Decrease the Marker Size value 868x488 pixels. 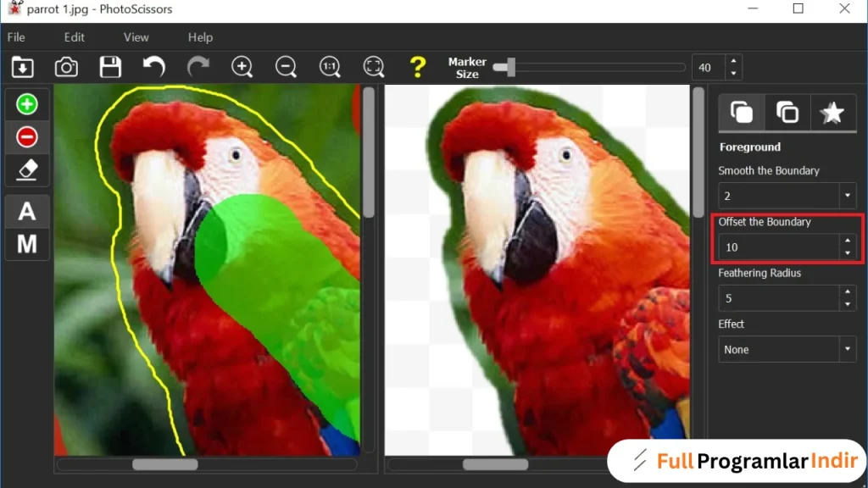[x=733, y=74]
